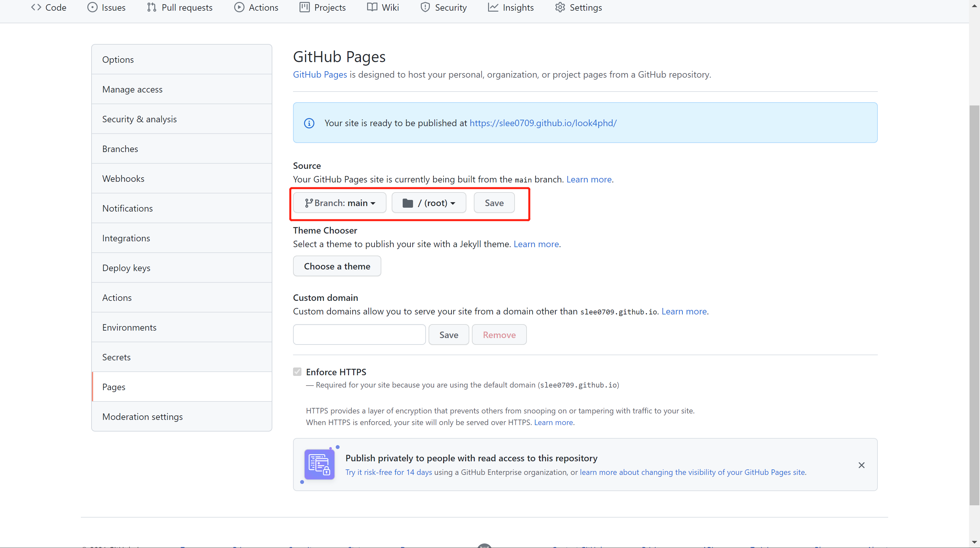Open link about changing Pages site visibility
This screenshot has width=980, height=548.
coord(692,472)
